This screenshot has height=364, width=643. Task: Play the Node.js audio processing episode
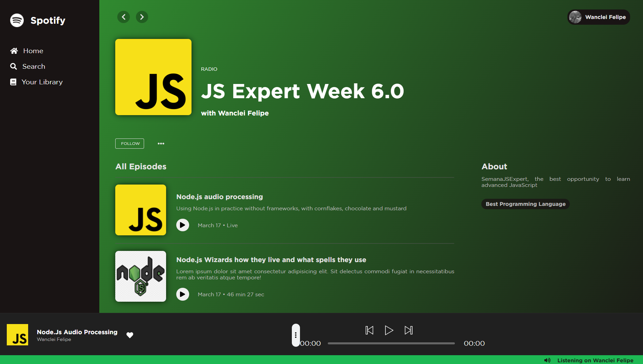(x=182, y=225)
